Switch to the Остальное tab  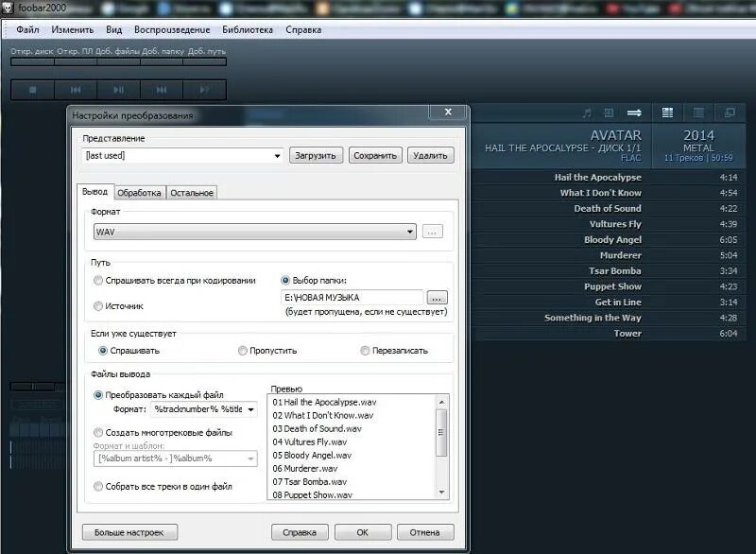pos(192,193)
